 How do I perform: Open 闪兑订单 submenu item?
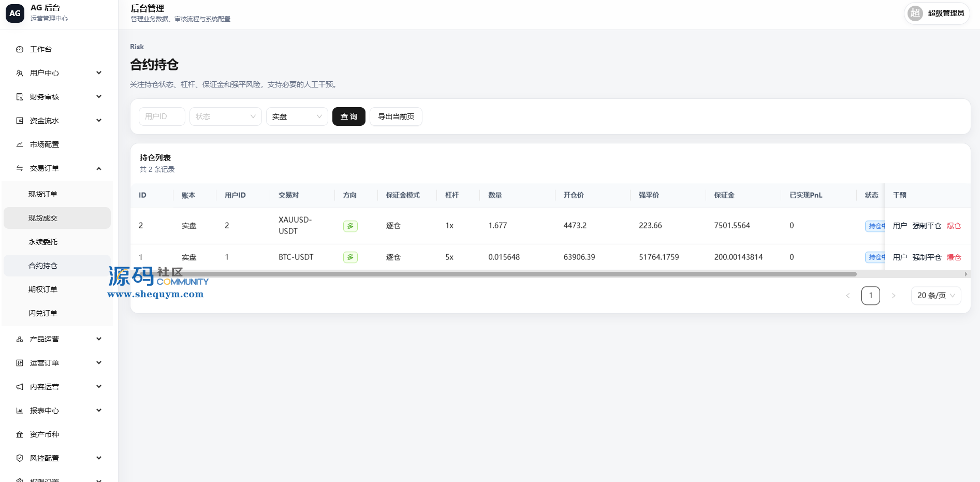(x=57, y=313)
